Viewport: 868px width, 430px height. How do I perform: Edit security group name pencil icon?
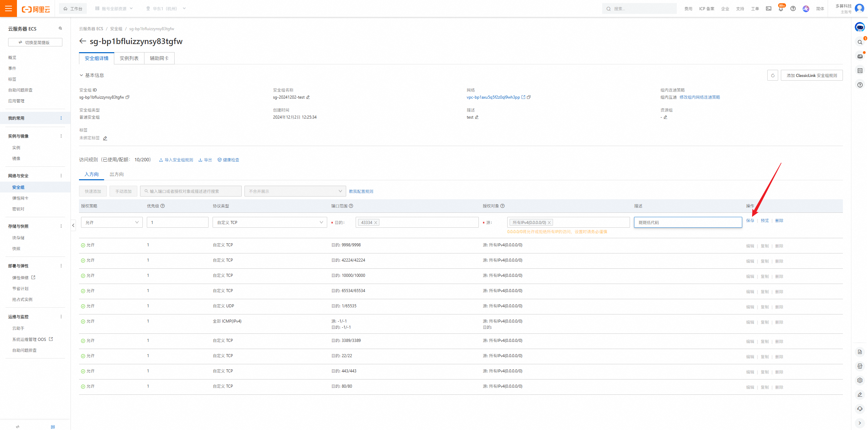coord(308,97)
